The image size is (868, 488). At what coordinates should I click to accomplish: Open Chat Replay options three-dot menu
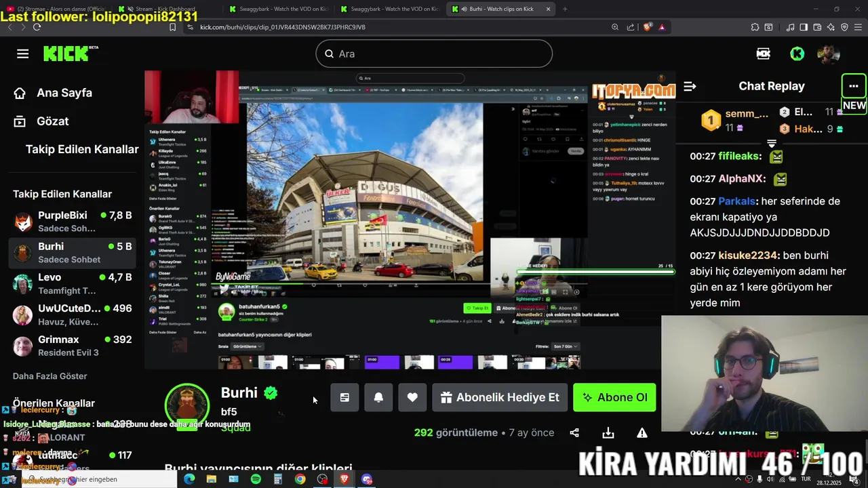[x=854, y=86]
